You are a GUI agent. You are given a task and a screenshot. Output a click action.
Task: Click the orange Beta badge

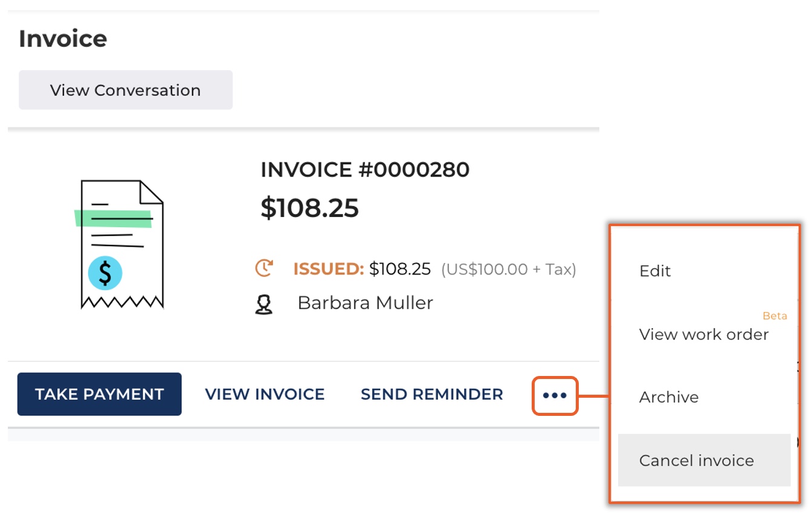click(775, 316)
